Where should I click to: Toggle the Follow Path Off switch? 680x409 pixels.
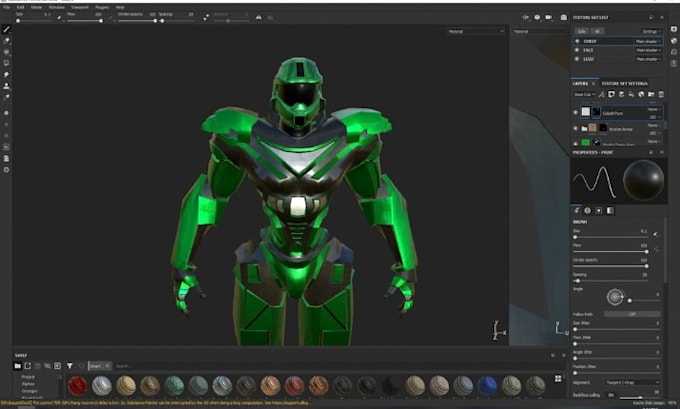click(x=632, y=314)
